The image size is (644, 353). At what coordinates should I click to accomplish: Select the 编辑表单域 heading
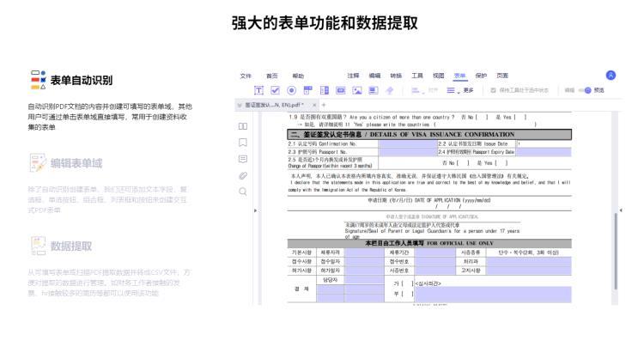(x=76, y=163)
